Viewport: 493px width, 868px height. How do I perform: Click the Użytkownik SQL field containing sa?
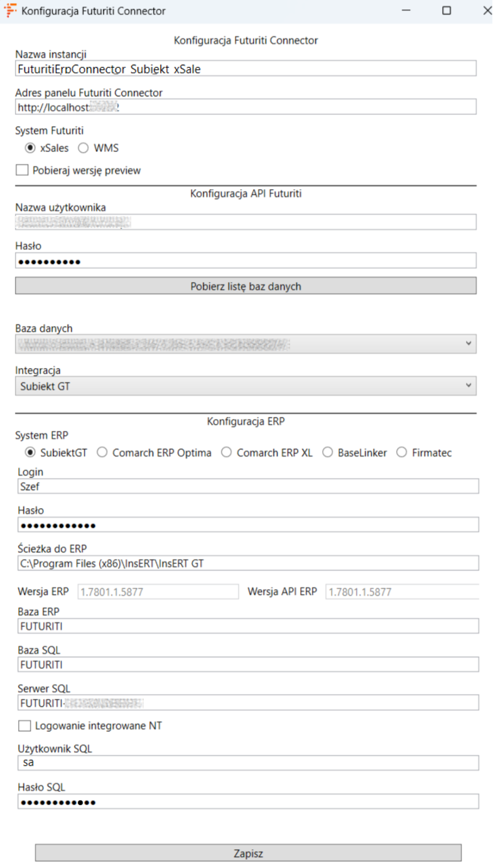[248, 762]
